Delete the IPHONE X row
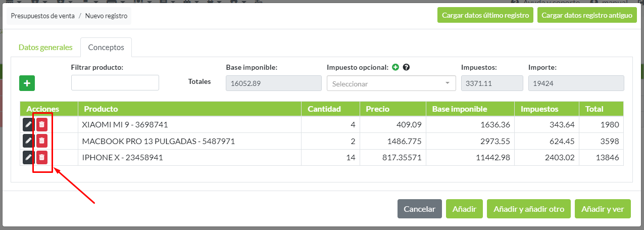 (42, 157)
